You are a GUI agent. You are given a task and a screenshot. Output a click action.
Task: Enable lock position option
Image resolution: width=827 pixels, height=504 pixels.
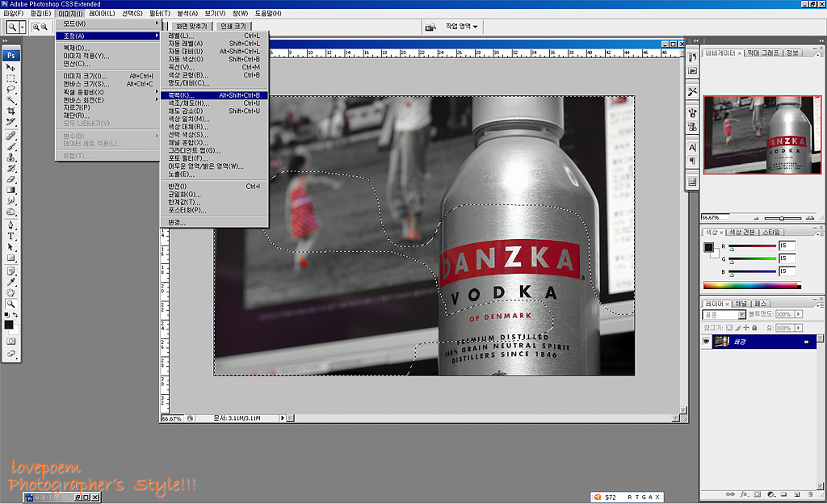tap(745, 327)
